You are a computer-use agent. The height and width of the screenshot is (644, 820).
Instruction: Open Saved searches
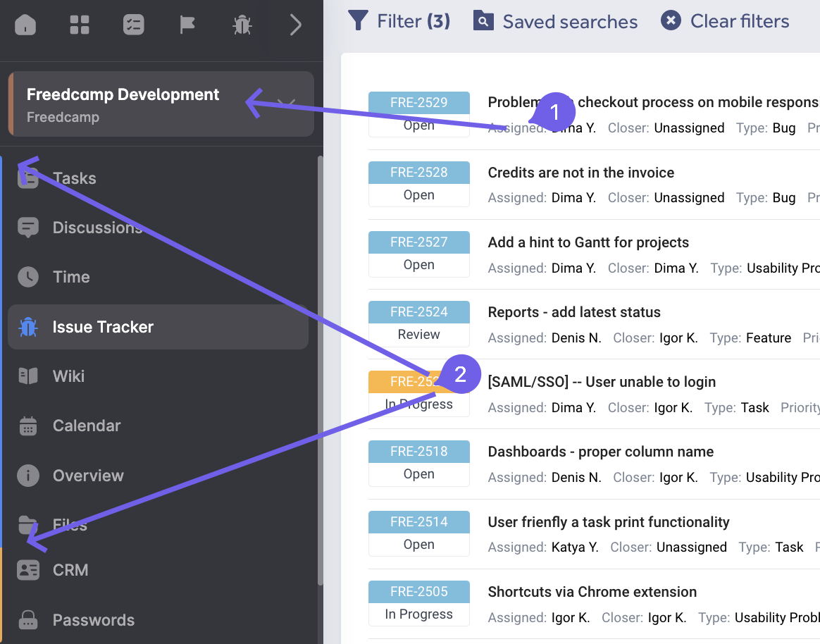556,21
